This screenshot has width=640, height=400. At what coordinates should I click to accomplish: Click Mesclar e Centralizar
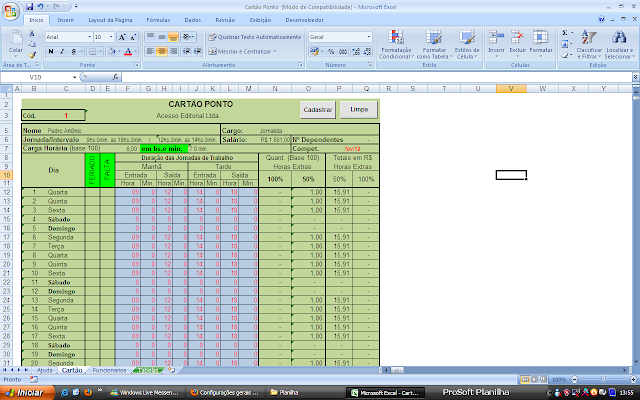click(x=240, y=51)
